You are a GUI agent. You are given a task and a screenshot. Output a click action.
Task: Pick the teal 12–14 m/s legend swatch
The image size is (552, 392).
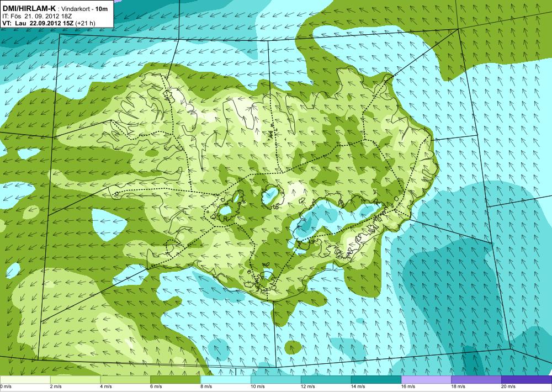point(326,380)
